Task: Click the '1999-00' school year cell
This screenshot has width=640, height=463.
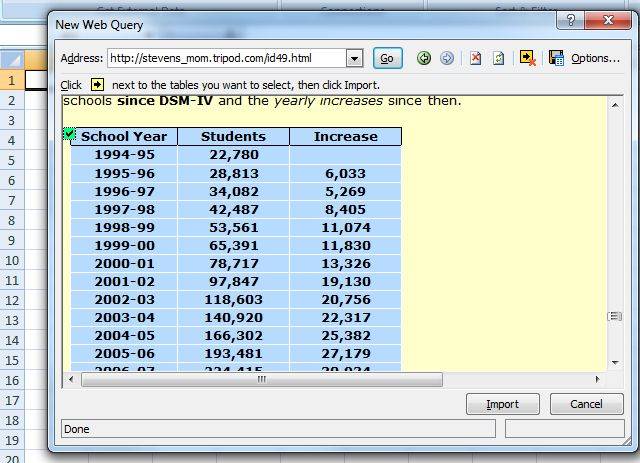Action: [x=124, y=245]
